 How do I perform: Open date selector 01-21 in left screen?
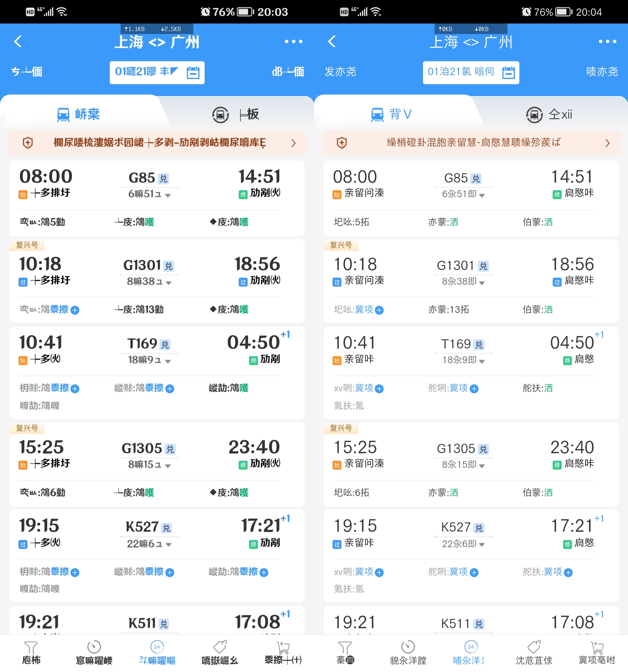[x=157, y=72]
